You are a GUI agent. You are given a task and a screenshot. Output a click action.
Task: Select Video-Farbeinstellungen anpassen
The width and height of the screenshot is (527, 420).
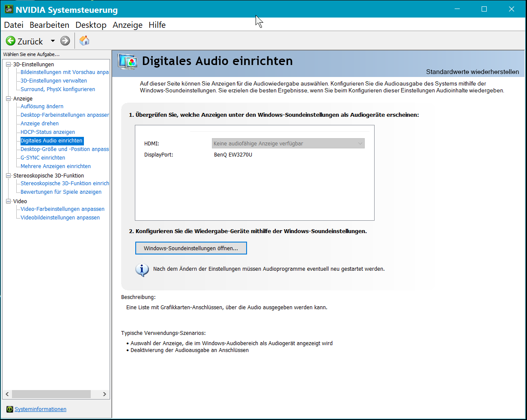tap(63, 209)
